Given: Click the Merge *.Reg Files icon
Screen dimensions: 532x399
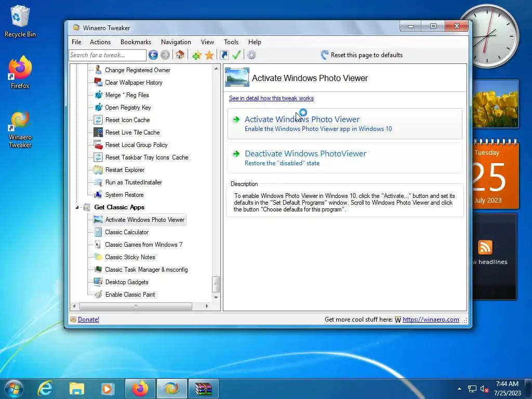Looking at the screenshot, I should (98, 95).
